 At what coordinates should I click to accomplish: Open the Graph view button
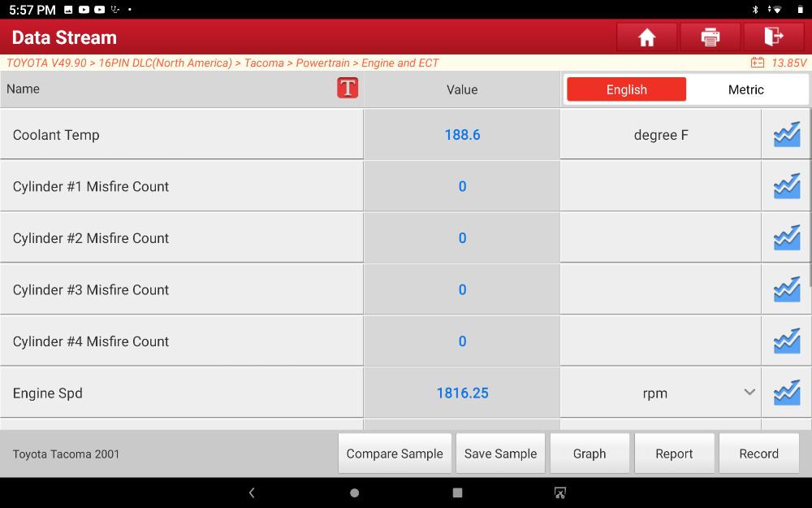pos(590,454)
